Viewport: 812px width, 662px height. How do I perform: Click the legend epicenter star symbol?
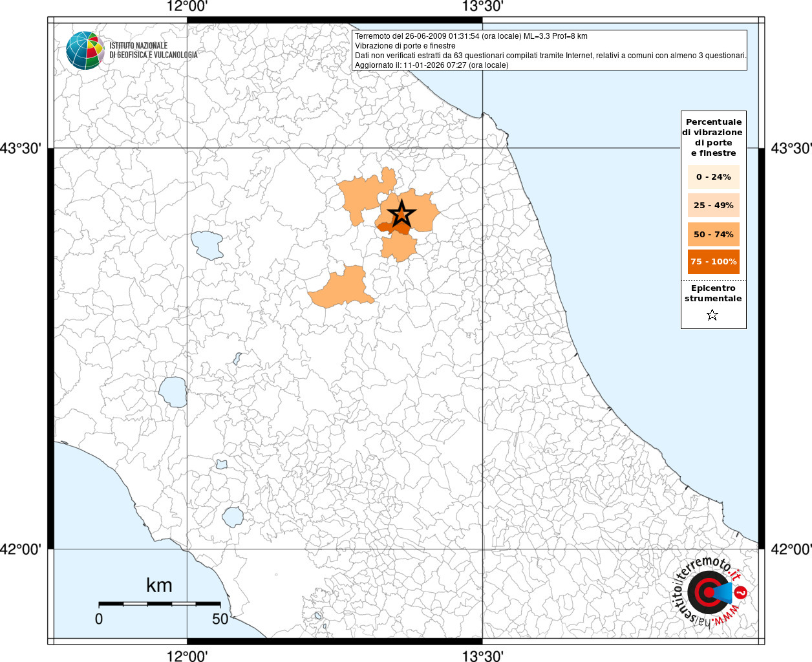712,315
